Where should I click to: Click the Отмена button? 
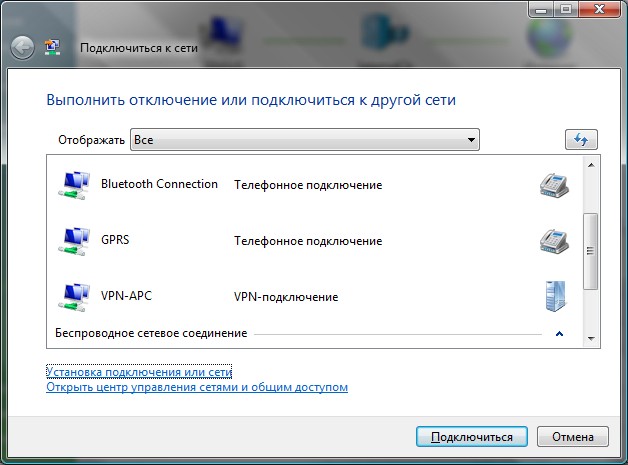(573, 437)
